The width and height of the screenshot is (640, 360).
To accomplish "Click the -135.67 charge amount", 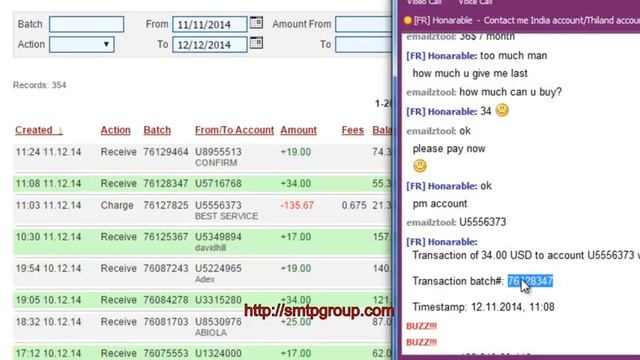I will point(297,205).
